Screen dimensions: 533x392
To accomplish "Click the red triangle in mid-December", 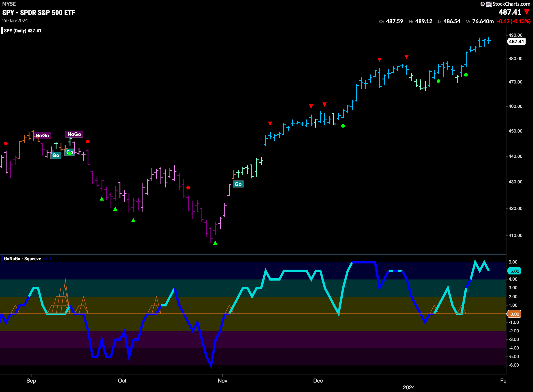I will click(x=379, y=59).
